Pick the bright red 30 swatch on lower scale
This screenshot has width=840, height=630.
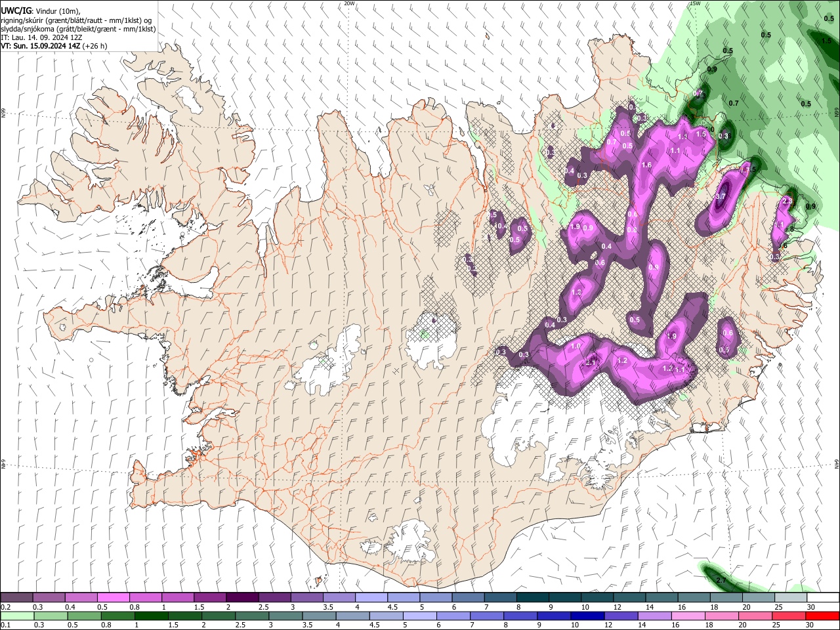click(x=823, y=616)
